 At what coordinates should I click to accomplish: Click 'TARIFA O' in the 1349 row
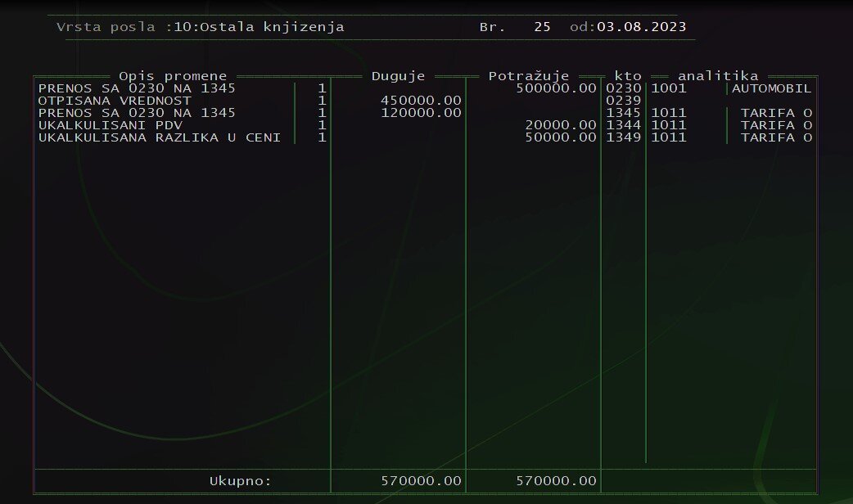click(776, 137)
